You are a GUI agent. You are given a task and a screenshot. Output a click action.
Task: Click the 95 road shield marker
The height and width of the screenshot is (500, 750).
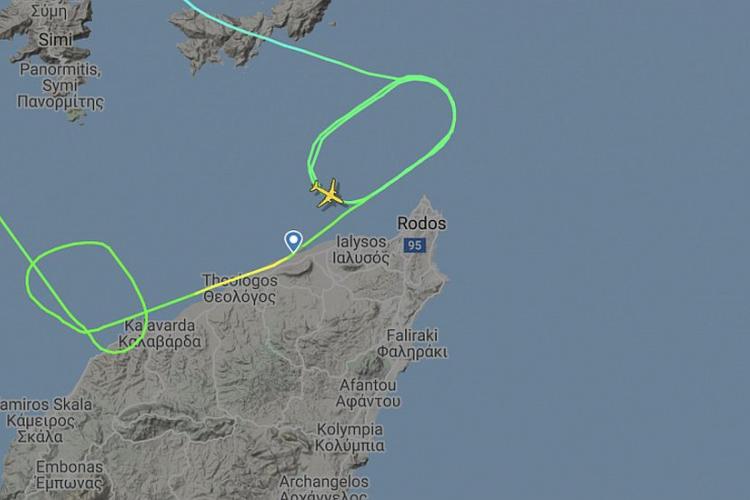(414, 245)
